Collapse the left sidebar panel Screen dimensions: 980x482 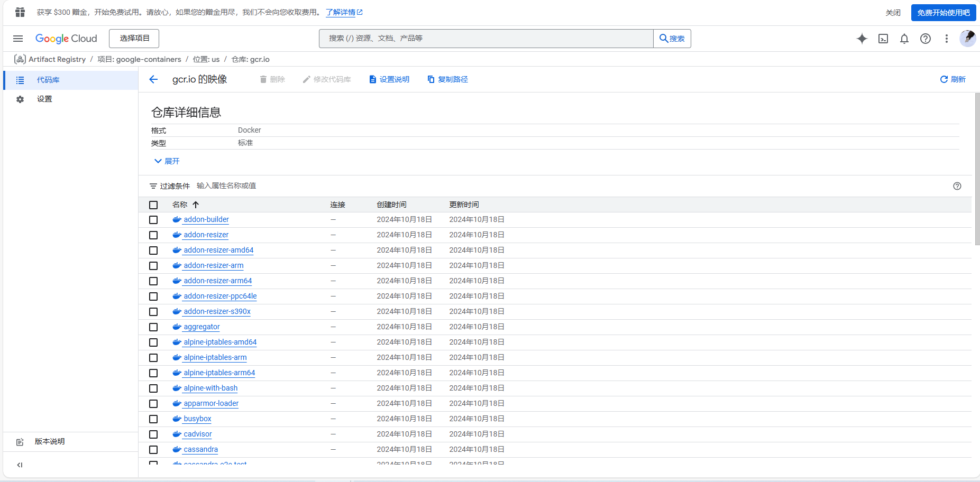point(20,465)
